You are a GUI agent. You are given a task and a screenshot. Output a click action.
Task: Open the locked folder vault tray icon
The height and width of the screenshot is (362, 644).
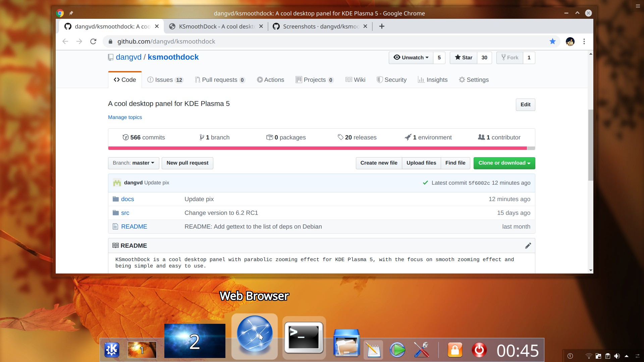[x=598, y=356]
